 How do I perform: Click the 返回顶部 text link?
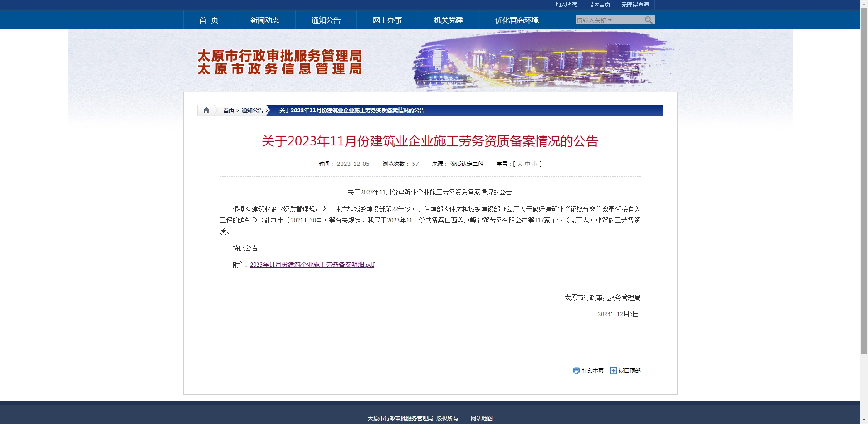pos(629,371)
